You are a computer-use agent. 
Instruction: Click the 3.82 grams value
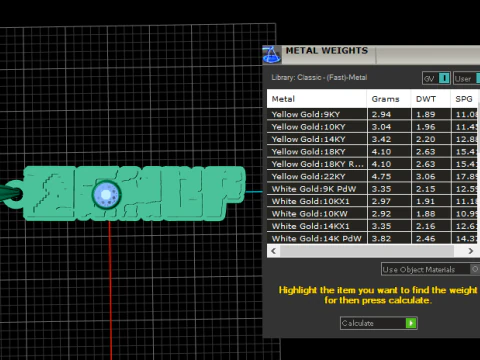coord(381,238)
